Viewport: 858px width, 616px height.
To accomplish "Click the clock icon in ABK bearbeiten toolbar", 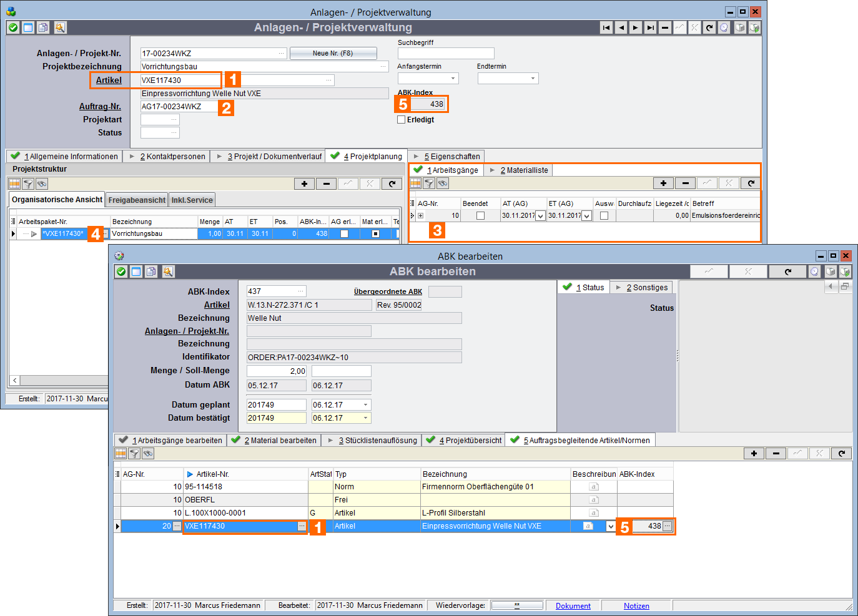I will pyautogui.click(x=814, y=271).
